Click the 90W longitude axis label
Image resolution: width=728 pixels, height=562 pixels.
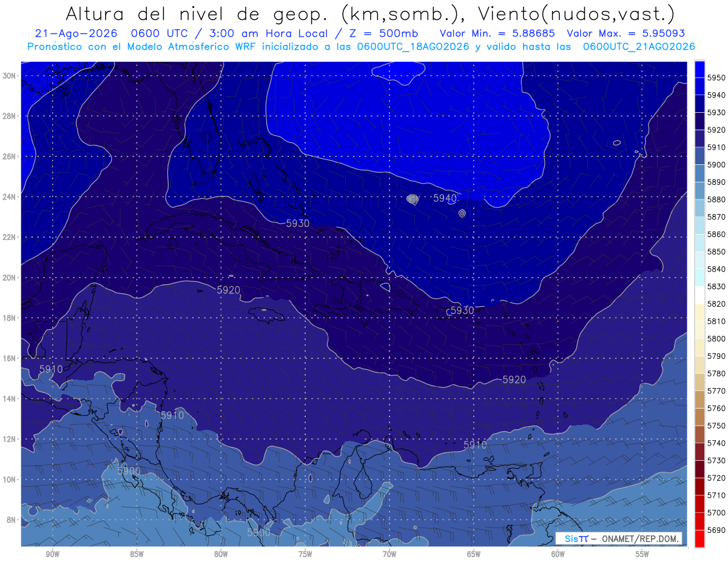pos(52,555)
